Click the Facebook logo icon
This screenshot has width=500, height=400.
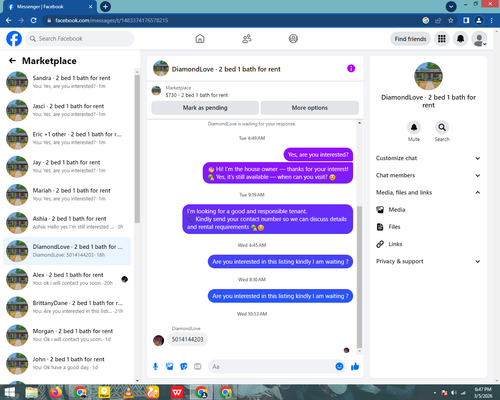tap(14, 39)
